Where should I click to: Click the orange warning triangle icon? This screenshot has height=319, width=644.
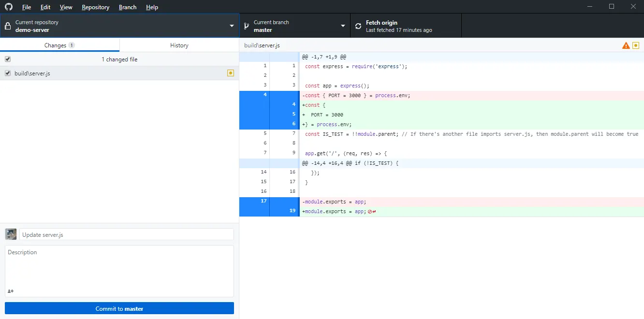coord(626,45)
